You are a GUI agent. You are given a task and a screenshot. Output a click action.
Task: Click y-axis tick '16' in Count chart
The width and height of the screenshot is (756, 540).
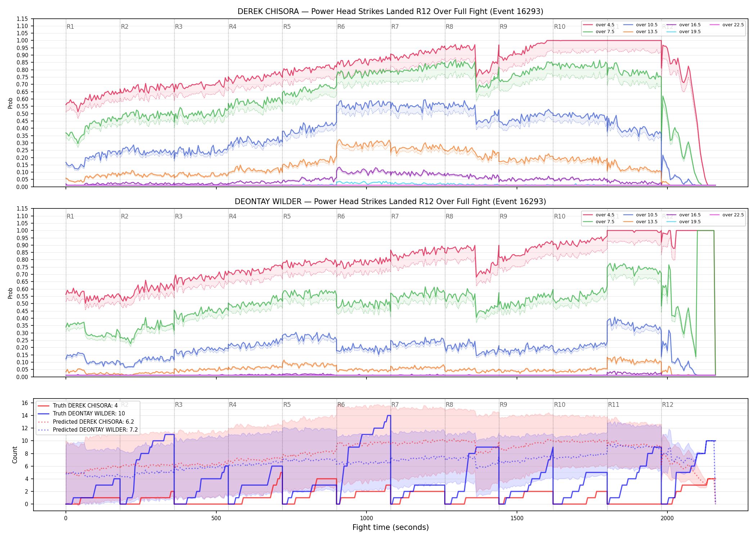point(25,403)
